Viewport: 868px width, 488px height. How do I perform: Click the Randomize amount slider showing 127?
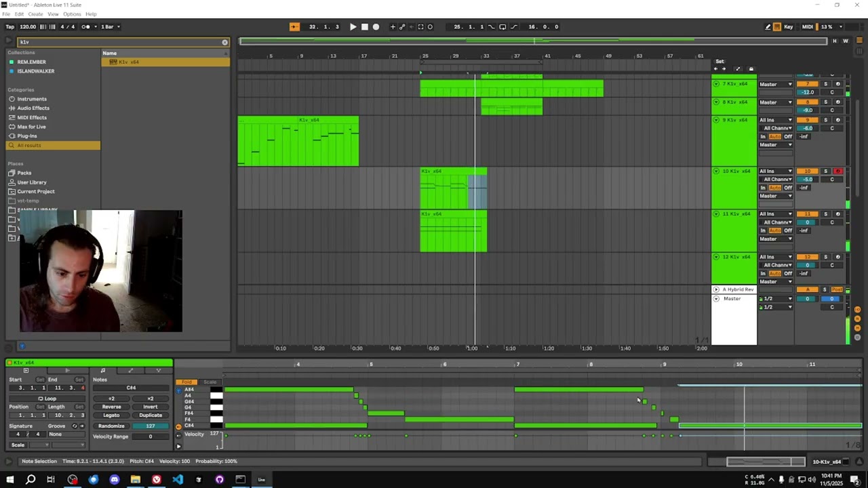(151, 426)
